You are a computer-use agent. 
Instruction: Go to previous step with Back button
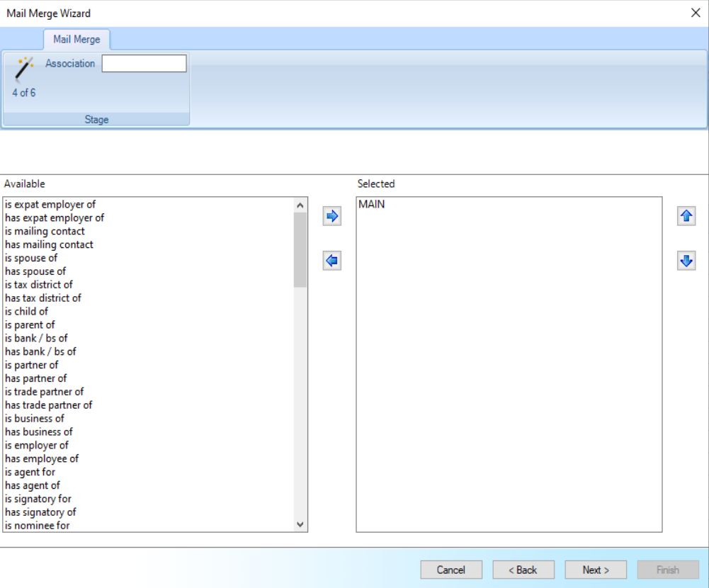coord(523,570)
